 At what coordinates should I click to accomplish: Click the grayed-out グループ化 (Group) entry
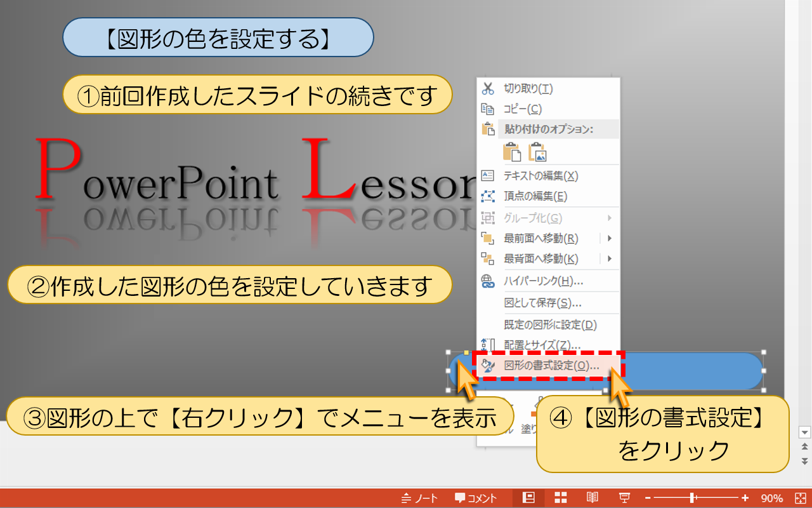click(x=549, y=218)
